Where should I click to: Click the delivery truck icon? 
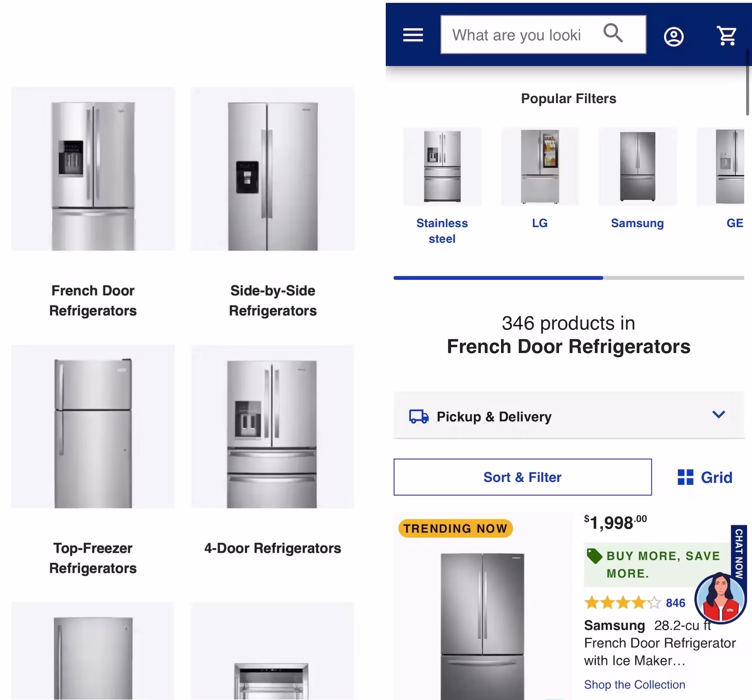click(x=419, y=416)
